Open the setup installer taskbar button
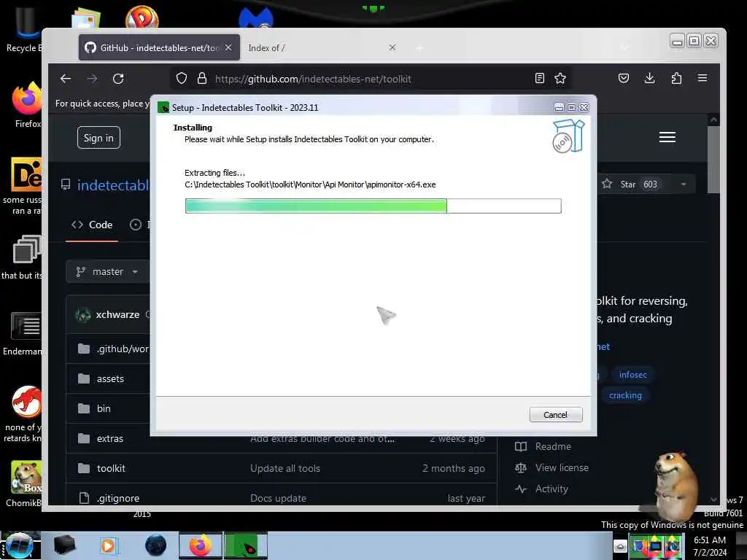Image resolution: width=747 pixels, height=560 pixels. click(x=246, y=545)
